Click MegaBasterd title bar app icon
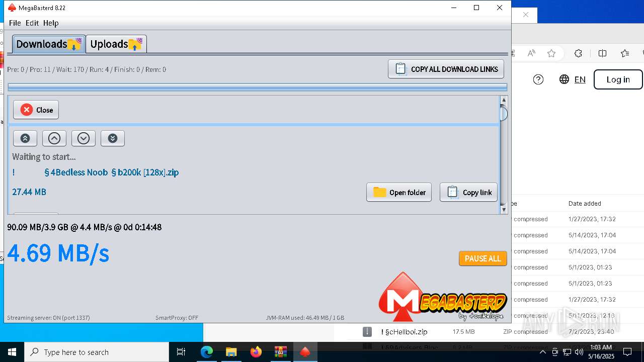Screen dimensions: 644x362 (12, 8)
